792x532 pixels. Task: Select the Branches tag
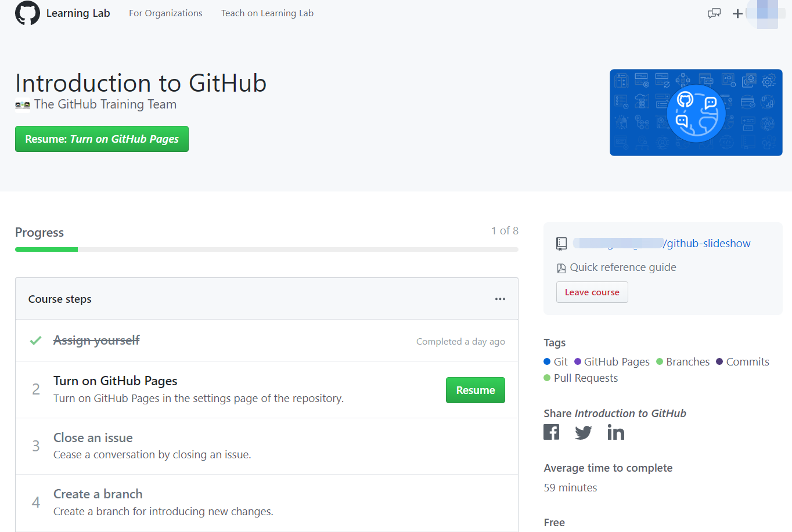tap(683, 362)
